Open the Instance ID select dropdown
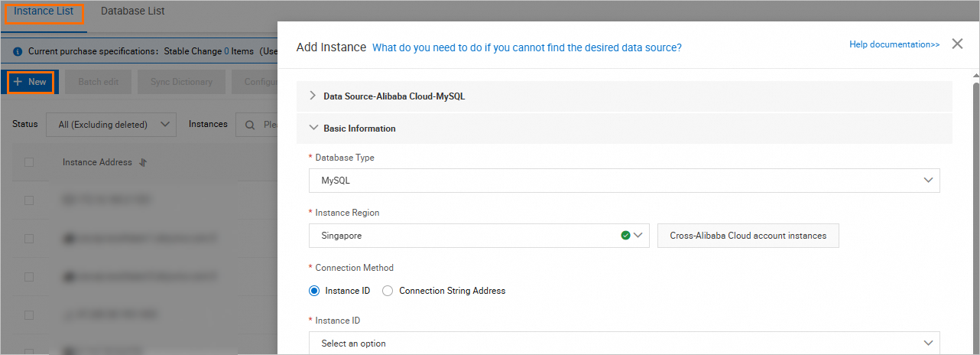Screen dimensions: 980x355 (624, 344)
